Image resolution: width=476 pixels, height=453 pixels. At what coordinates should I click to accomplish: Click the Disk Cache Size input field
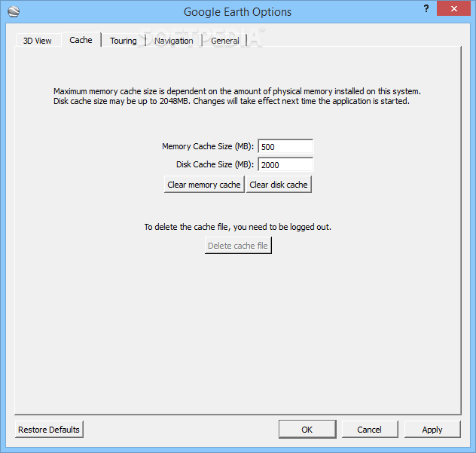(285, 164)
